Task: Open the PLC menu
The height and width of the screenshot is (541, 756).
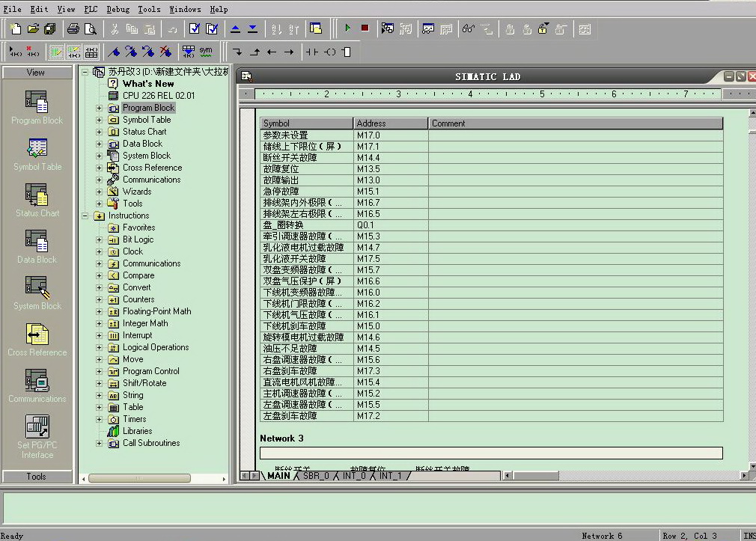Action: click(91, 9)
